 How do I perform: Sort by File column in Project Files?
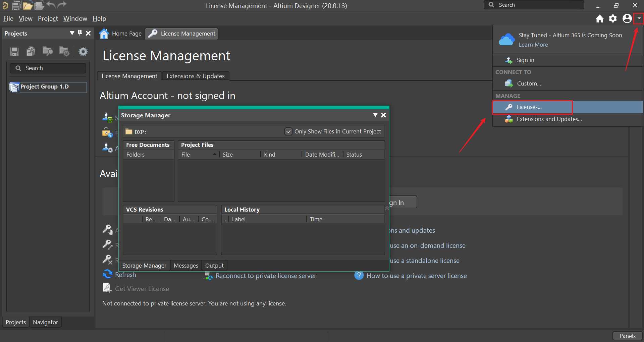199,155
